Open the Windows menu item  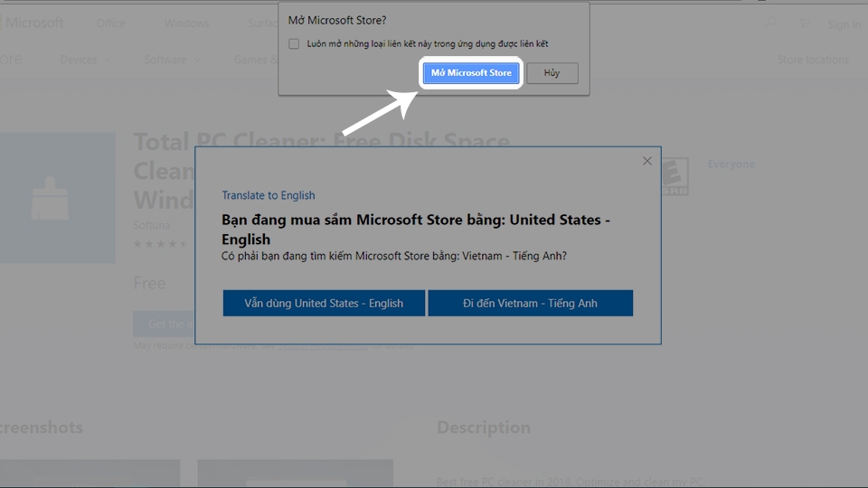[x=186, y=23]
